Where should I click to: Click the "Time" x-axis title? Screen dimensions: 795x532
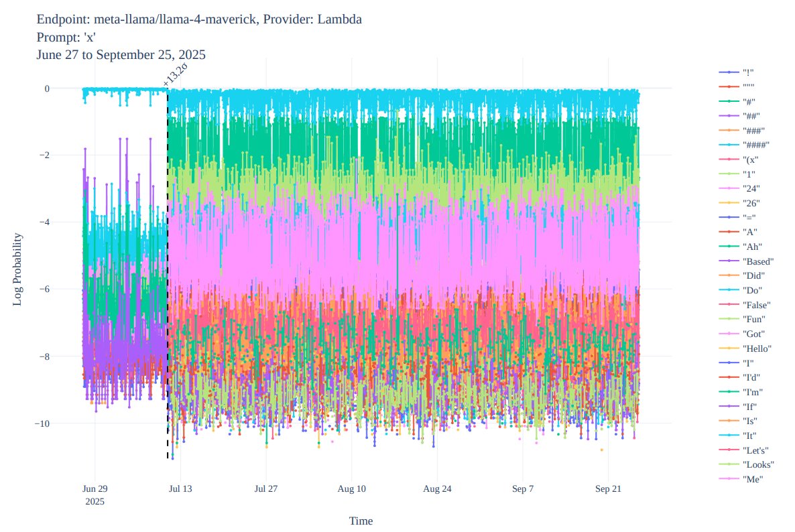click(361, 521)
